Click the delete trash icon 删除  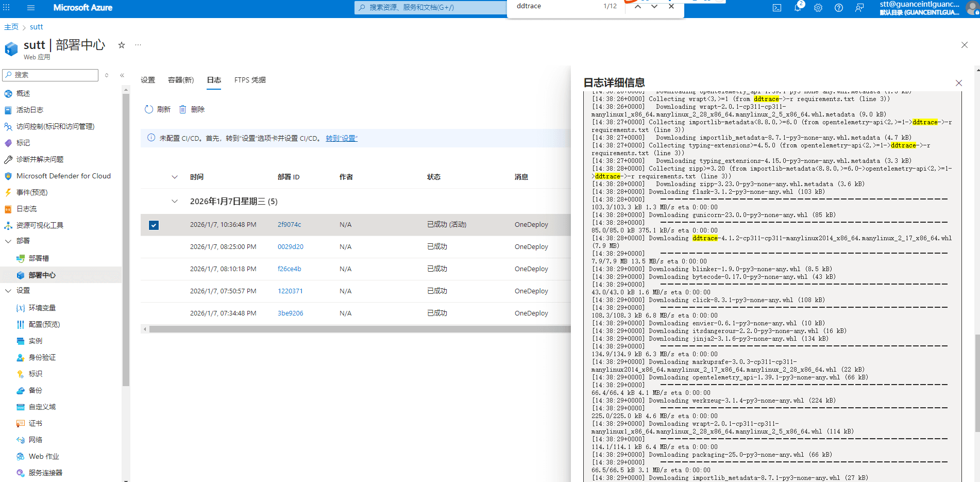point(183,109)
